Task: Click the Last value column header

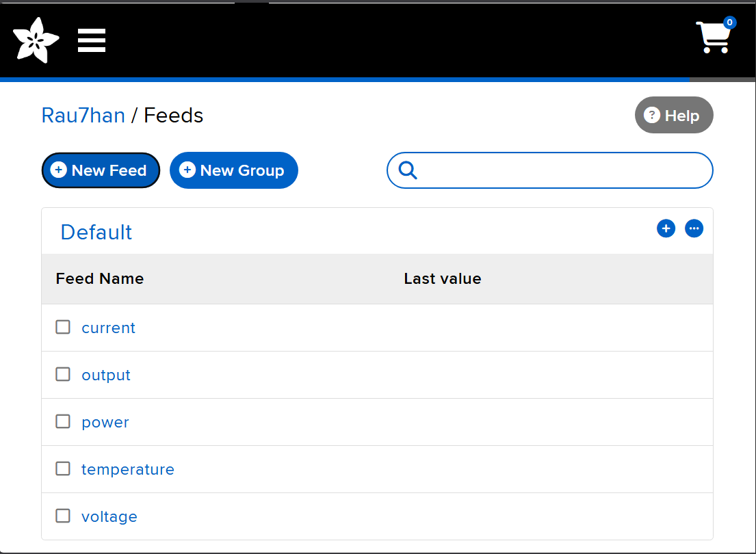Action: [x=443, y=278]
